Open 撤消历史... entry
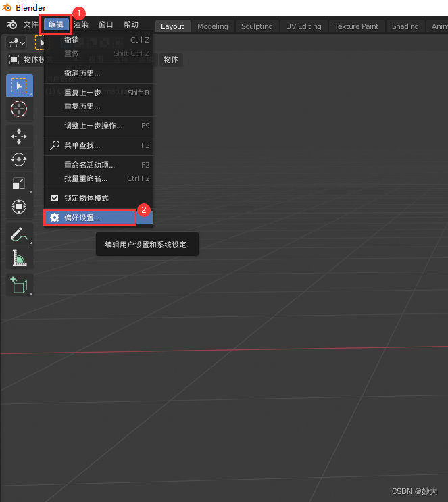 99,74
